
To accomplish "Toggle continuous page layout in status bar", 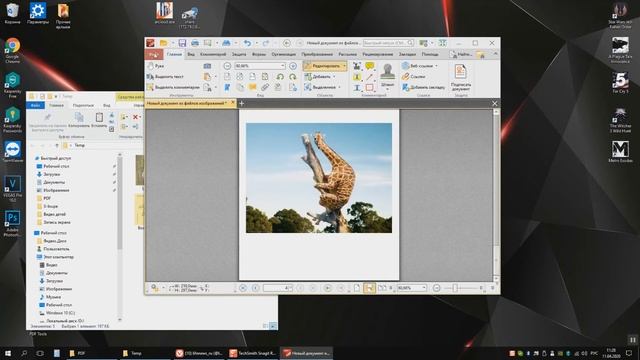I will 369,288.
